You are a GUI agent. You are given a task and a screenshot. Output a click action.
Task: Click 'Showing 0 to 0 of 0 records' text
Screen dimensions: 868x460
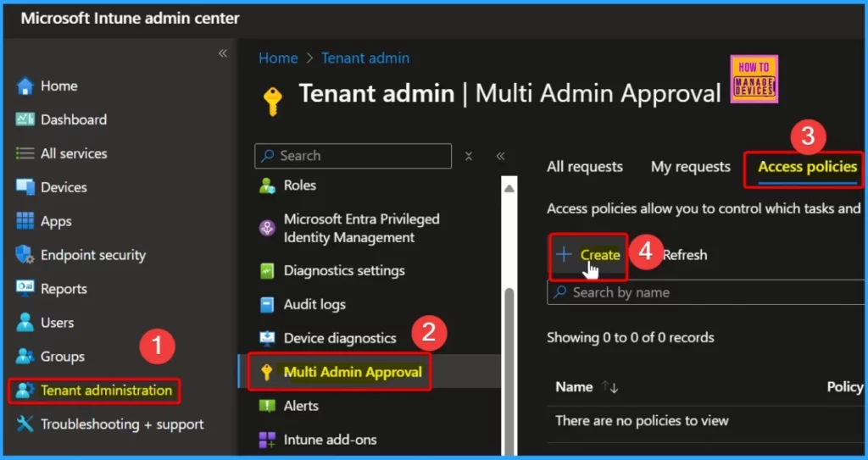(630, 337)
